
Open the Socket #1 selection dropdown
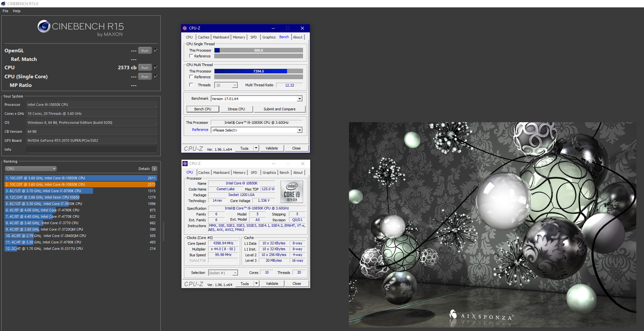(x=223, y=273)
